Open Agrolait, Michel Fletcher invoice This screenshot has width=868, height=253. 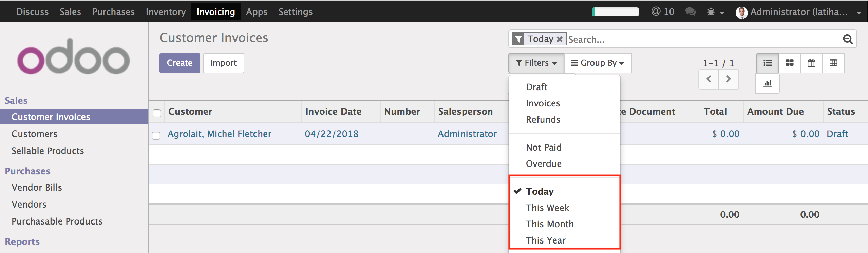click(220, 134)
